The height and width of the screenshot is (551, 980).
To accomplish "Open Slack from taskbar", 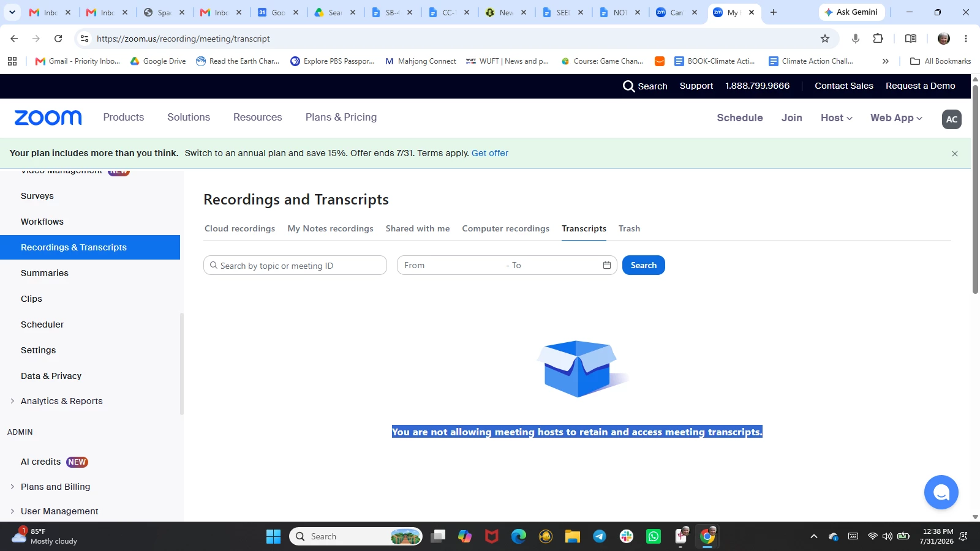I will [627, 536].
